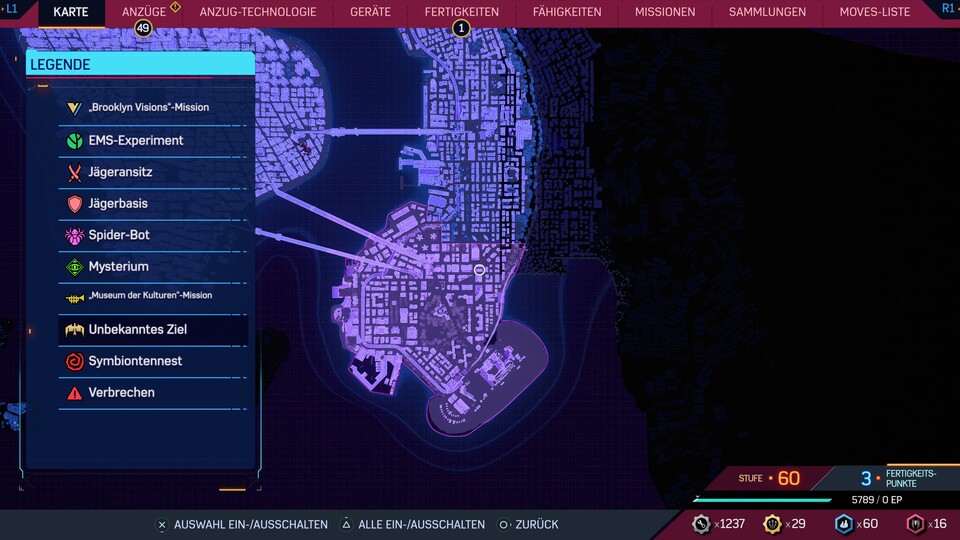
Task: Click the 3 FERTIGKEITS-PUNKTE counter
Action: tap(898, 478)
